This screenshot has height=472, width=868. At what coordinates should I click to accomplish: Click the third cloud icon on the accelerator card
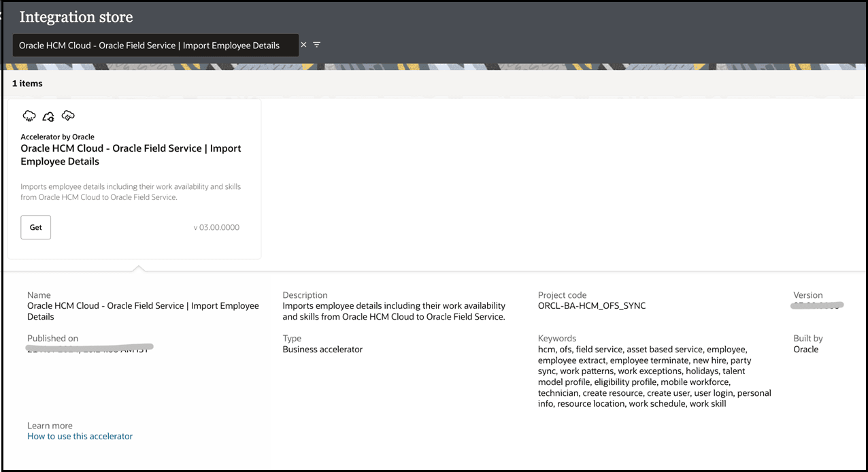click(x=68, y=116)
